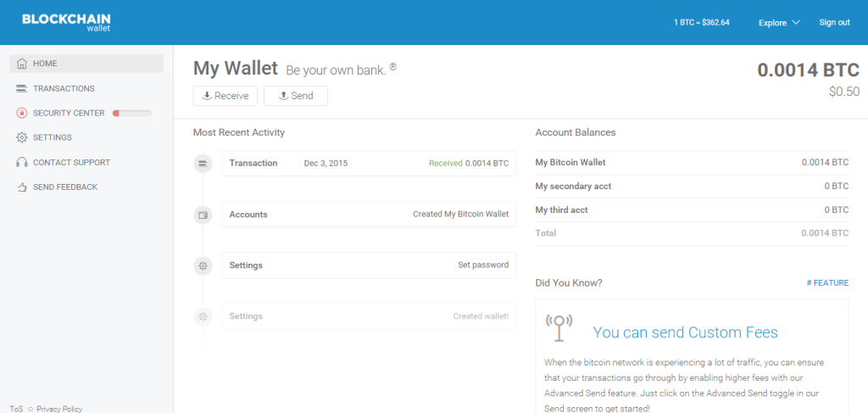Click the Most Recent Activity heading
This screenshot has height=413, width=868.
pyautogui.click(x=238, y=133)
